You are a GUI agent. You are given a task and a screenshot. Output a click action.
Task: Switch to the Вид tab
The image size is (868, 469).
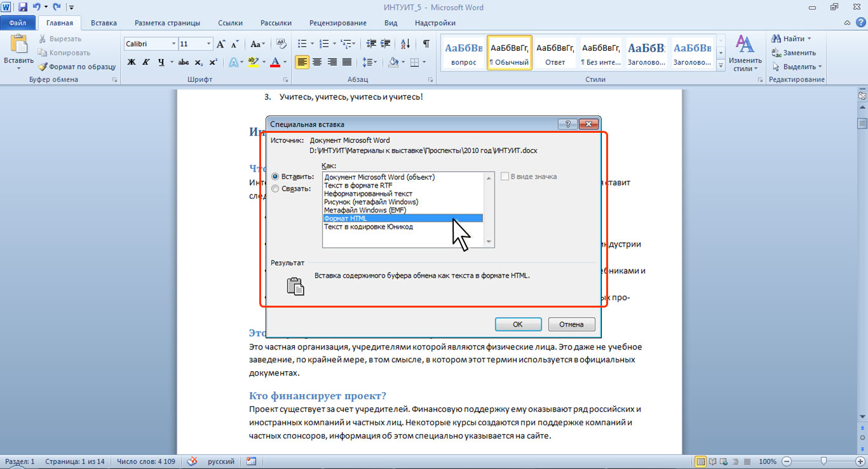point(391,23)
